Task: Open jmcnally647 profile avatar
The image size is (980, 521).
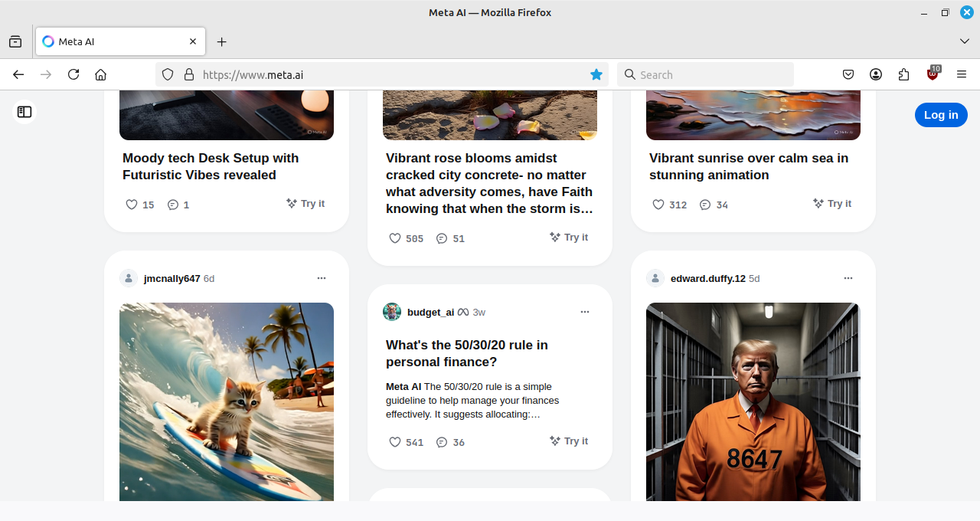Action: (129, 278)
